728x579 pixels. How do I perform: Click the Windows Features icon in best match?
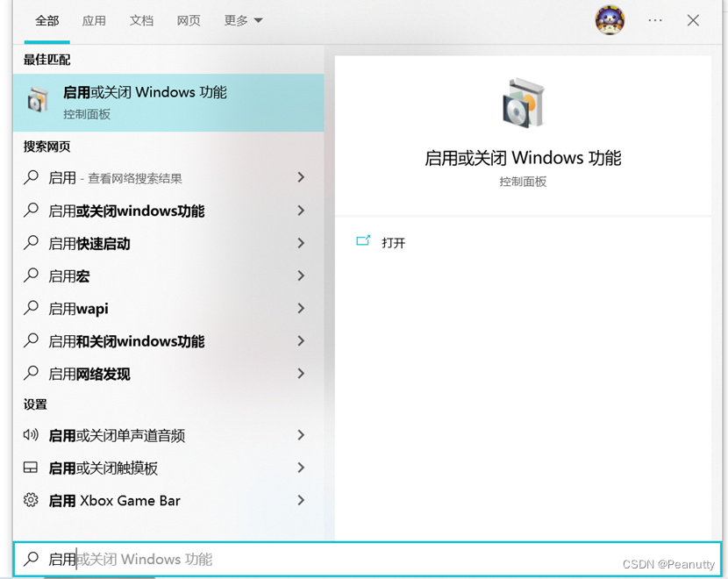point(38,99)
